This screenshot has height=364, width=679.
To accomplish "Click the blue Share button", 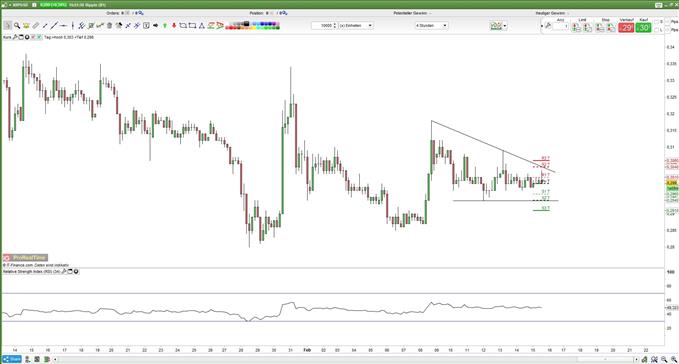I will pos(12,359).
